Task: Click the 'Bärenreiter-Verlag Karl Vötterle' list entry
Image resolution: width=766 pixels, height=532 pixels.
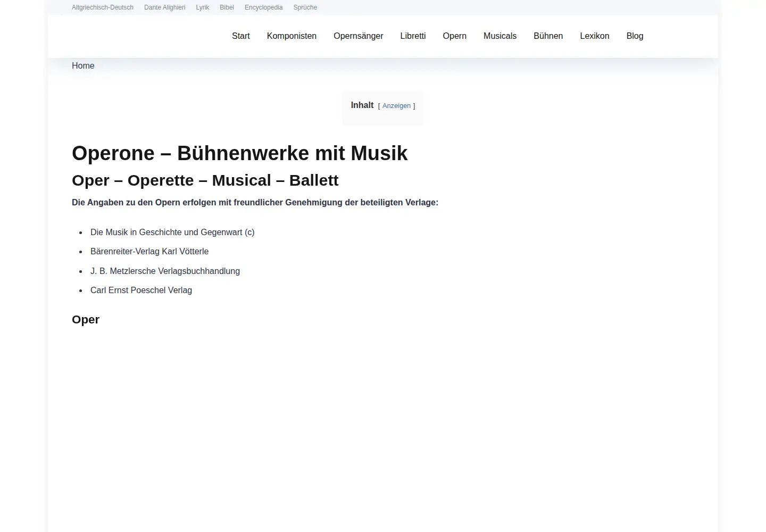Action: (x=149, y=251)
